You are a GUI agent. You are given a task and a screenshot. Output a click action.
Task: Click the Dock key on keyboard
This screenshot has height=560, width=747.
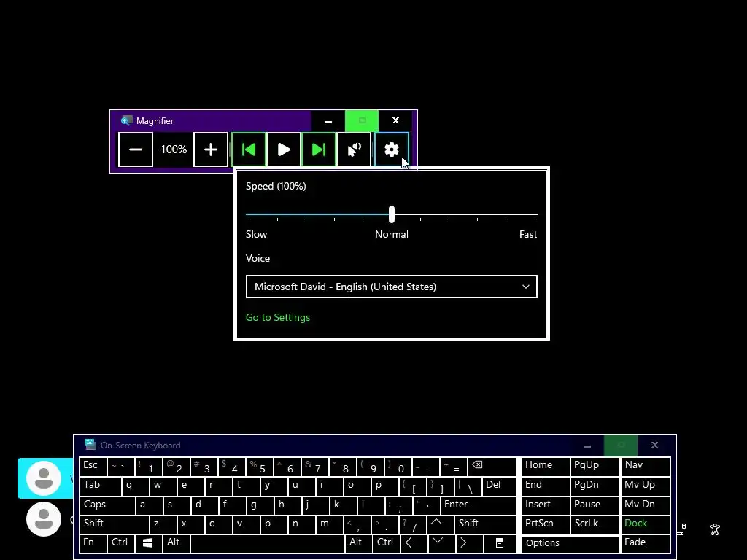pos(646,524)
